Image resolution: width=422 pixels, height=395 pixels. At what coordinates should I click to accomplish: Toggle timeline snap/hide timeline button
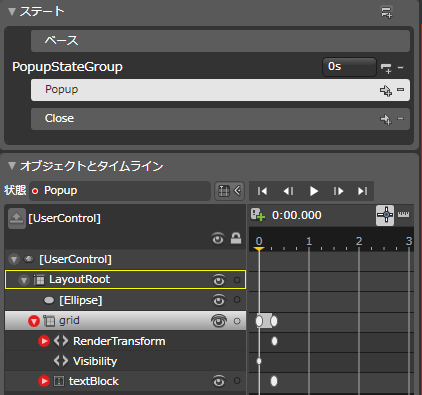tap(229, 191)
